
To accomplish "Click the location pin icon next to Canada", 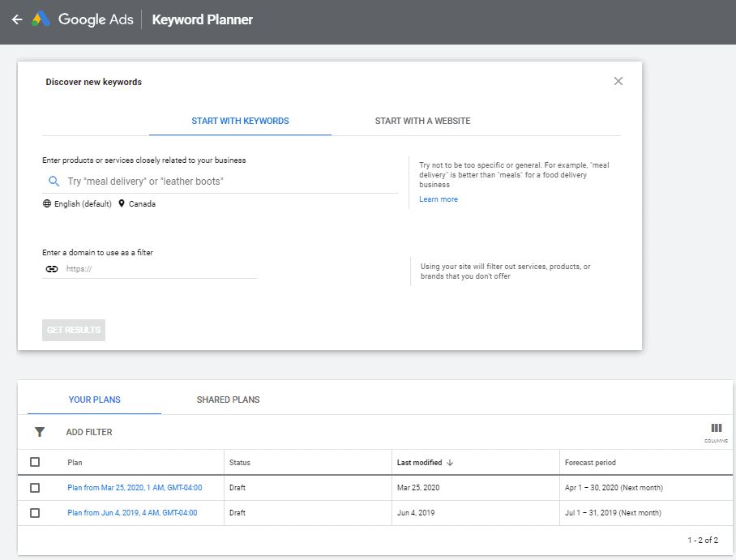I will pyautogui.click(x=122, y=203).
